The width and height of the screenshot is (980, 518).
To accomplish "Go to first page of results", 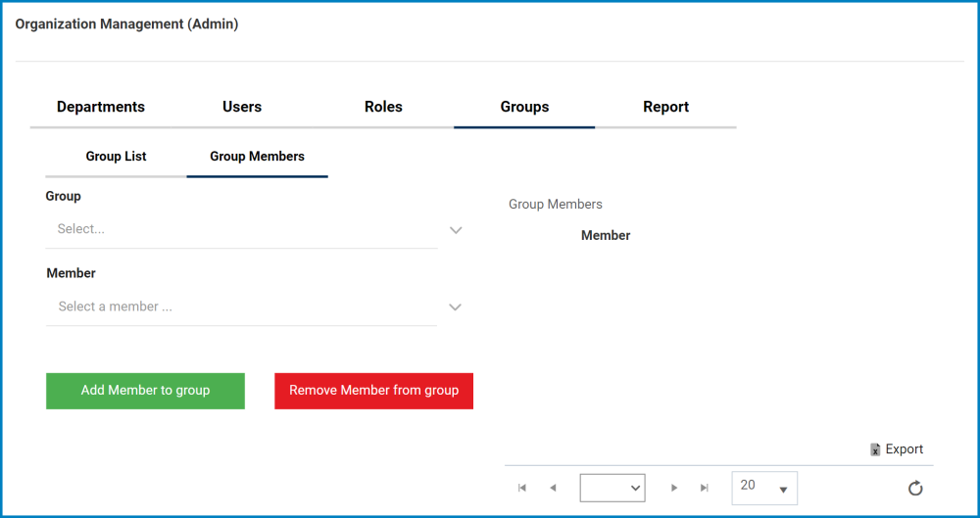I will (x=522, y=488).
